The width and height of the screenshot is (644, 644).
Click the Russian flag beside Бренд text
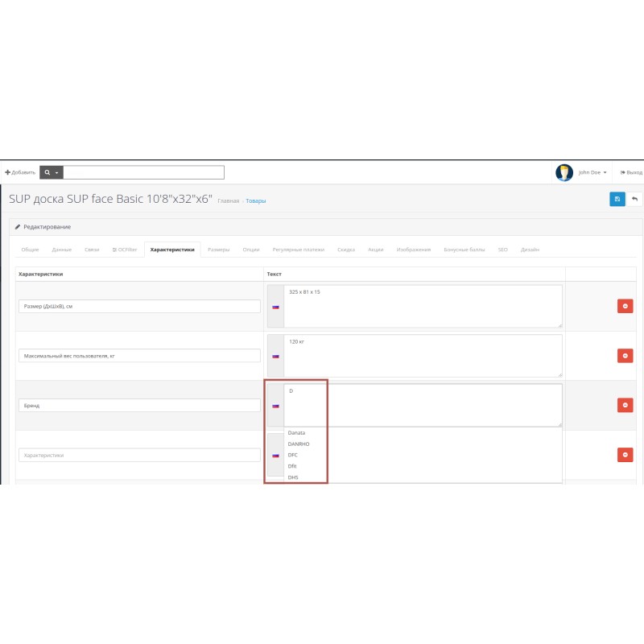pyautogui.click(x=275, y=406)
